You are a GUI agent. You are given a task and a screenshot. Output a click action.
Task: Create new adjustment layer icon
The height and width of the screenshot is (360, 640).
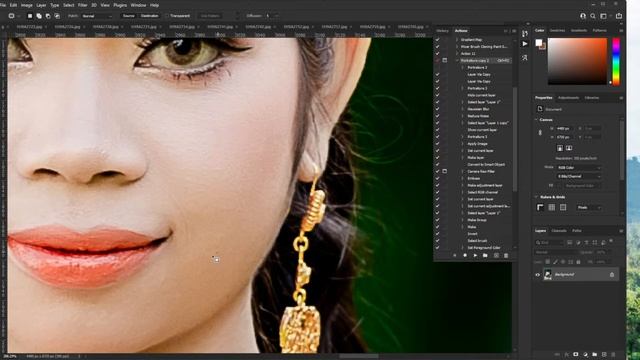(x=585, y=355)
